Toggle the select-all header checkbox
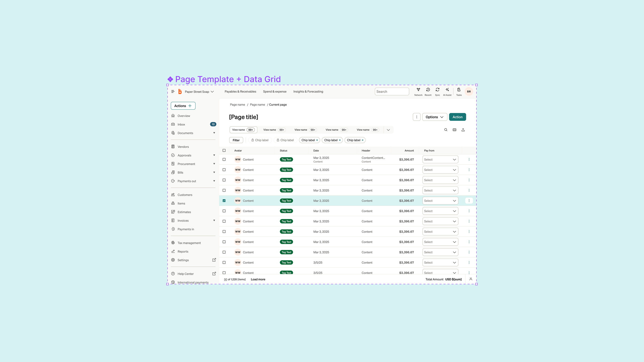 pyautogui.click(x=224, y=150)
